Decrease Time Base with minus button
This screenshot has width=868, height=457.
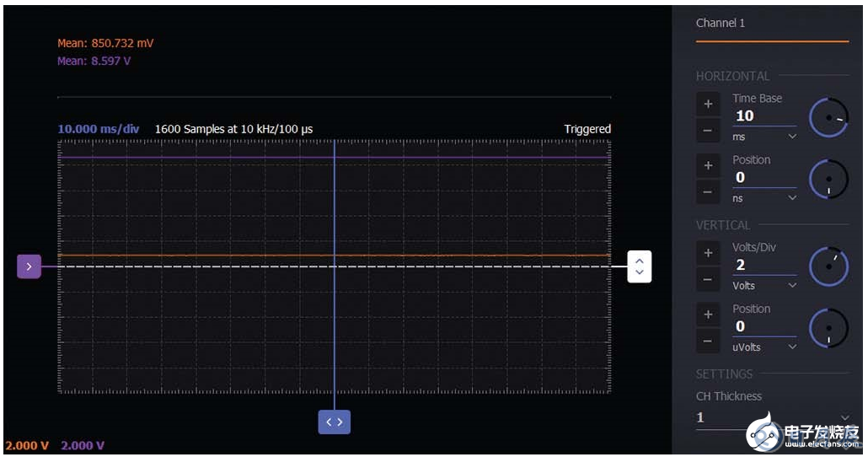(708, 131)
